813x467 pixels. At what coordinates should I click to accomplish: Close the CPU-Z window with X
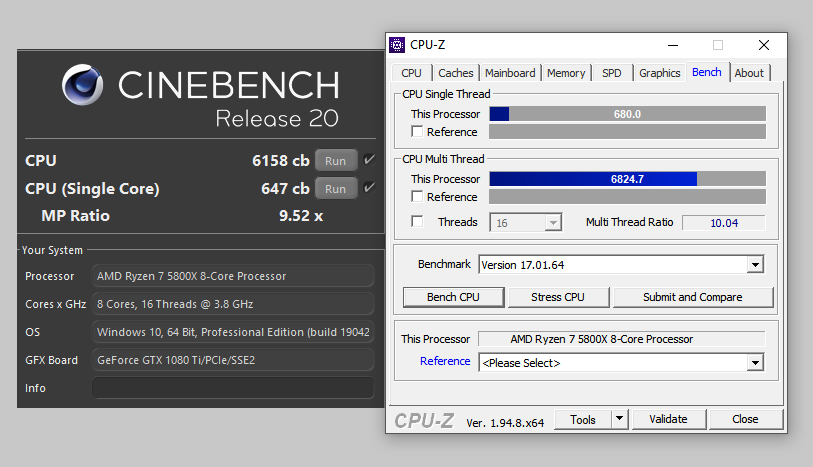tap(764, 45)
